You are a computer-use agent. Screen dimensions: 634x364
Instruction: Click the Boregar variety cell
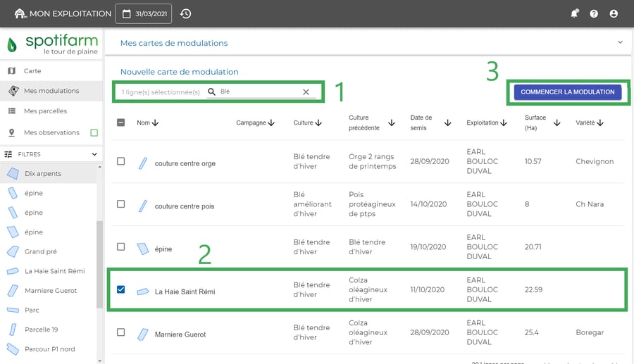coord(590,332)
